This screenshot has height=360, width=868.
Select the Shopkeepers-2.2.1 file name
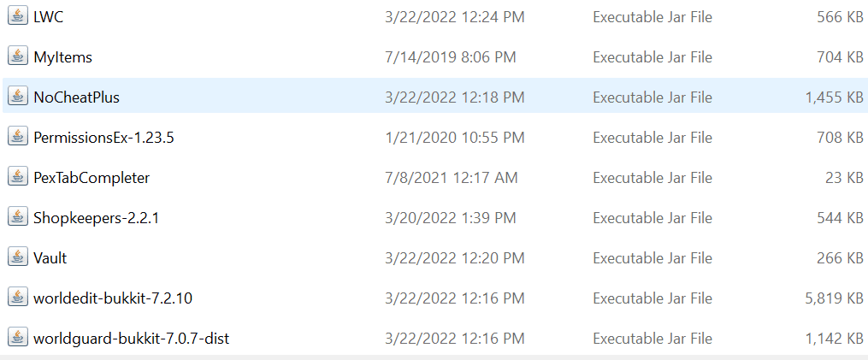coord(96,218)
